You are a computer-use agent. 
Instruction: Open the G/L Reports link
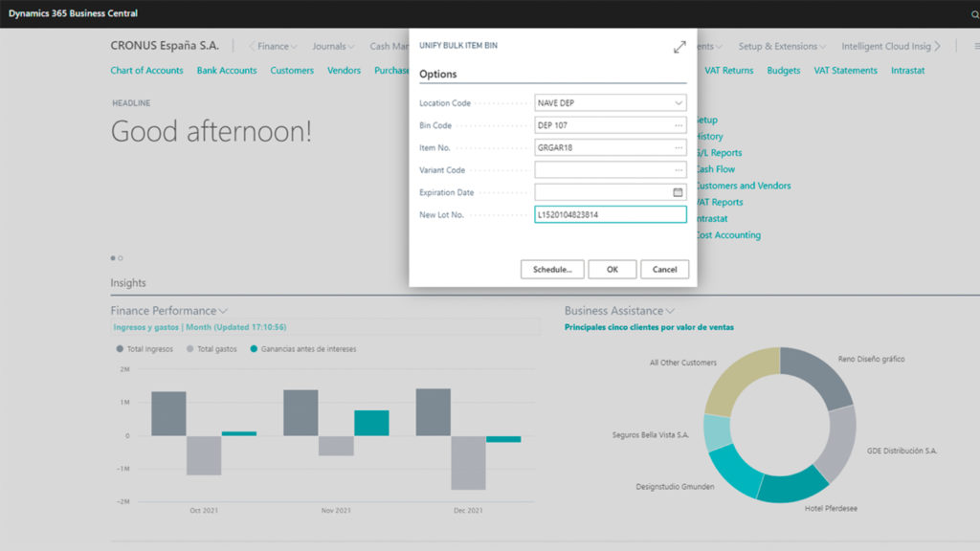click(720, 152)
